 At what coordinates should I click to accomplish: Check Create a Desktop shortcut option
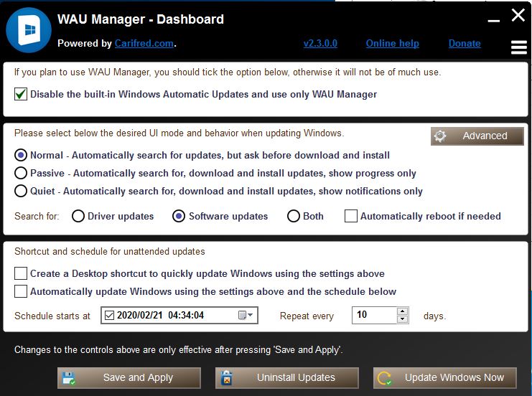21,273
